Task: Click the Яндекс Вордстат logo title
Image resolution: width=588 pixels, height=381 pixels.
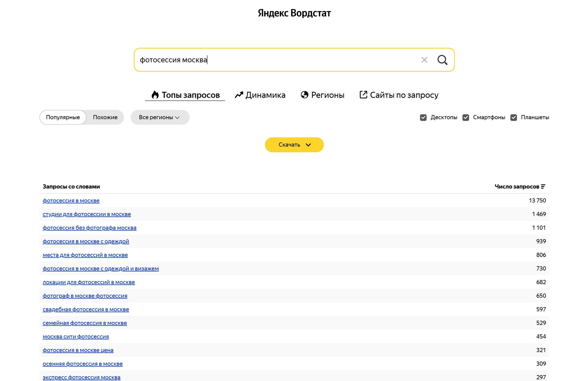Action: click(294, 13)
